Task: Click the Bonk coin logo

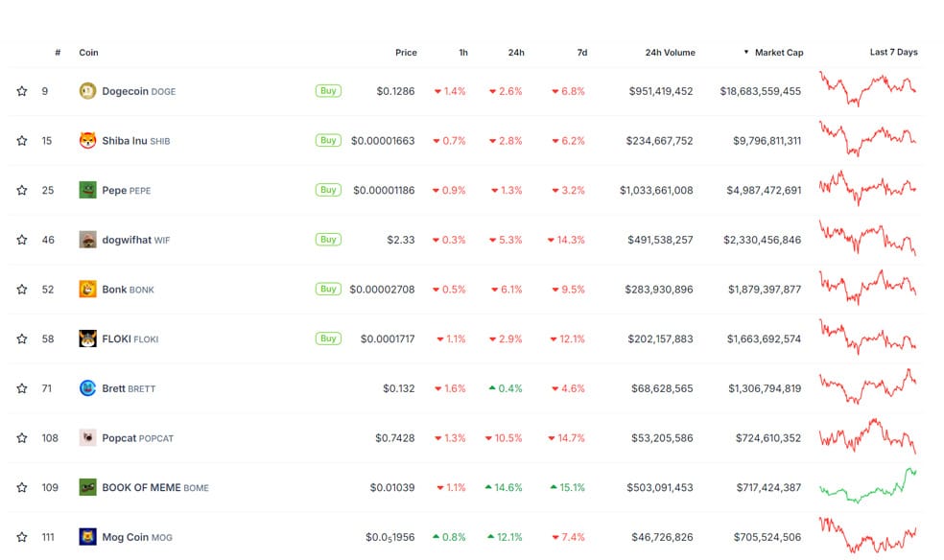Action: (88, 289)
